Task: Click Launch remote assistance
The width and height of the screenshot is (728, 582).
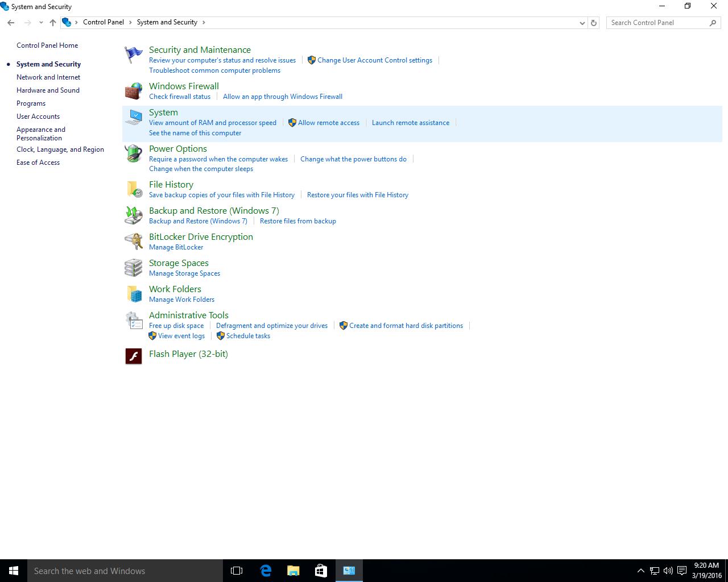Action: pos(411,123)
